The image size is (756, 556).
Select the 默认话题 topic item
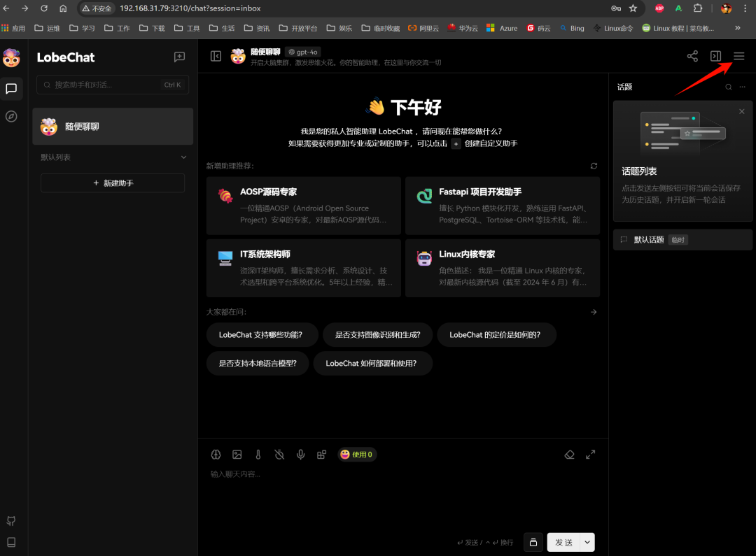682,240
